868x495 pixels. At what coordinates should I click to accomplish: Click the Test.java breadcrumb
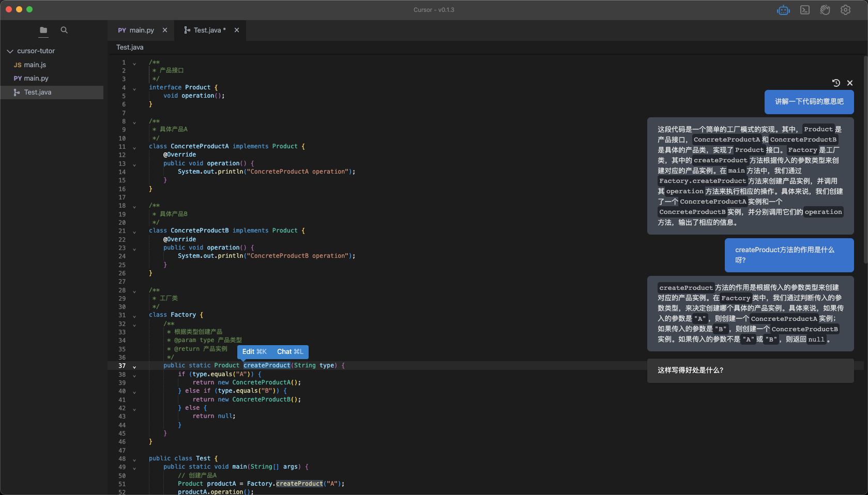point(130,48)
